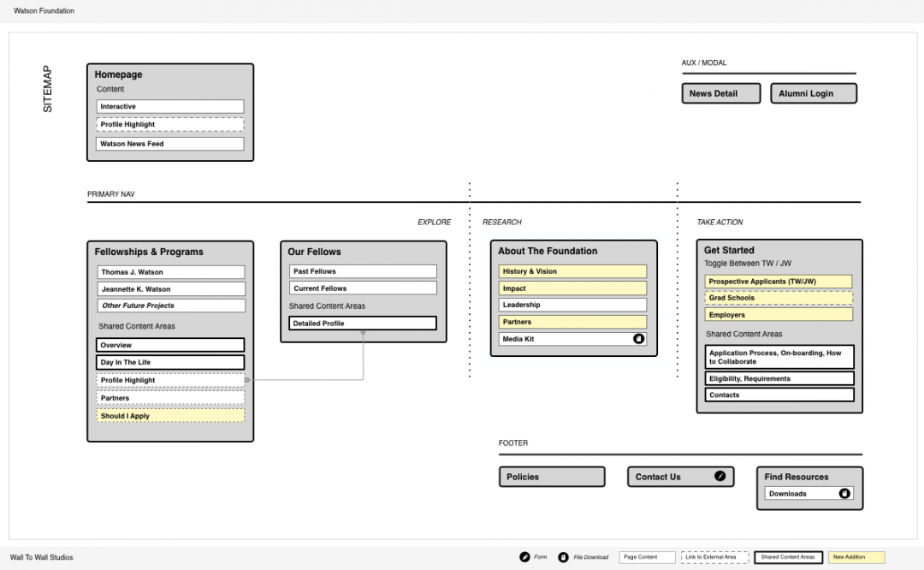Select the Detailed Profile box
Image resolution: width=924 pixels, height=570 pixels.
point(363,324)
